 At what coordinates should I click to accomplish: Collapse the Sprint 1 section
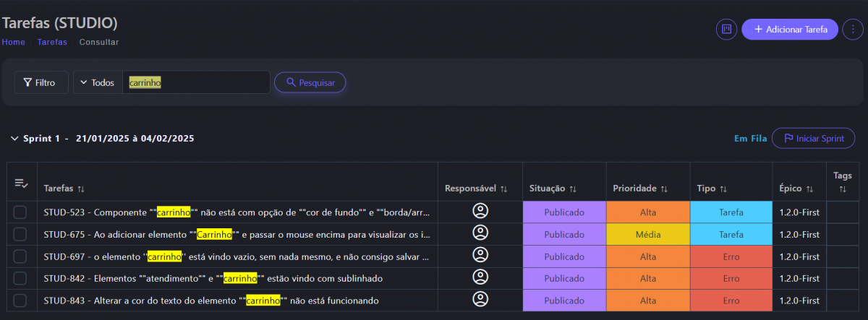(x=14, y=138)
